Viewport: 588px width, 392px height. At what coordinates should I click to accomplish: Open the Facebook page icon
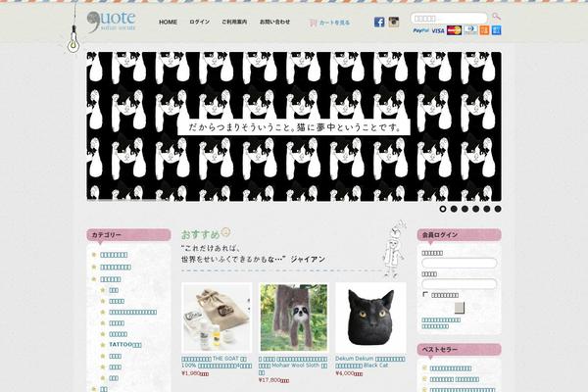tap(379, 23)
